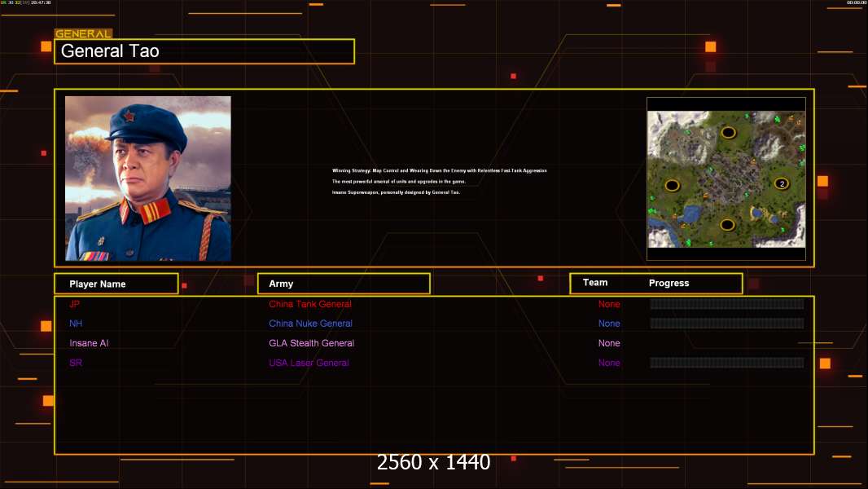Click the China Tank General army entry
Image resolution: width=868 pixels, height=489 pixels.
coord(310,304)
